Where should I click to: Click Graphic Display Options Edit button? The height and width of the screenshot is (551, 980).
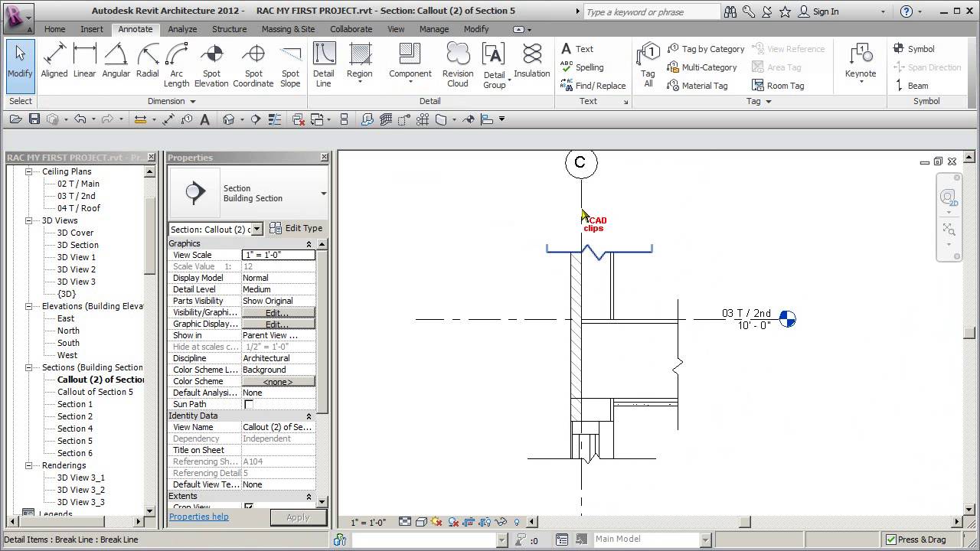pyautogui.click(x=278, y=324)
